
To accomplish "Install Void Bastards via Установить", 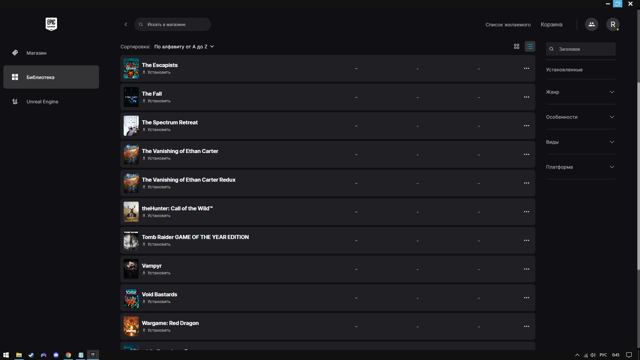I will 156,302.
